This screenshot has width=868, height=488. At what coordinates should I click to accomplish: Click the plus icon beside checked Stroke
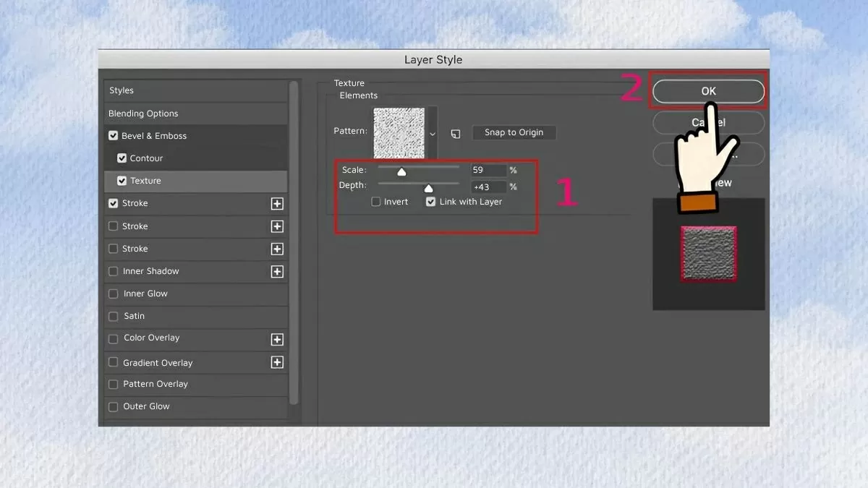pyautogui.click(x=277, y=204)
